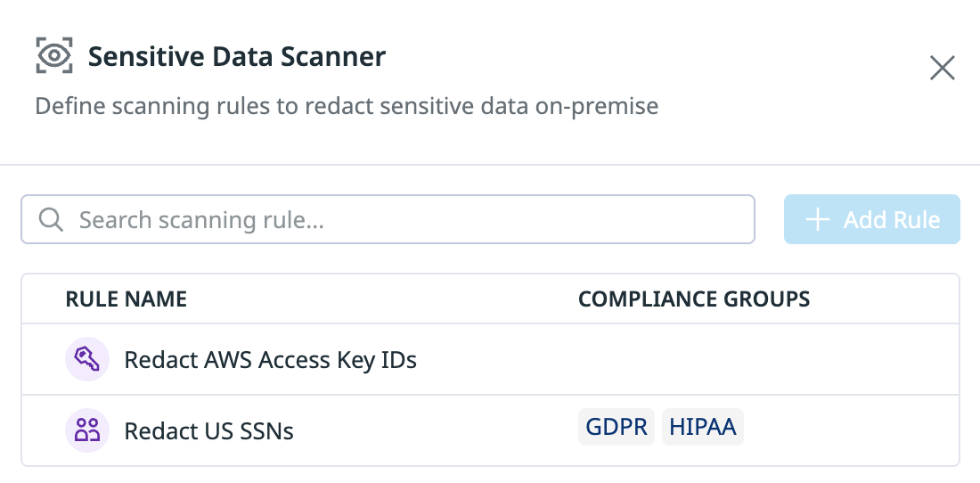This screenshot has height=483, width=980.
Task: Select the GDPR compliance tag
Action: pos(617,428)
